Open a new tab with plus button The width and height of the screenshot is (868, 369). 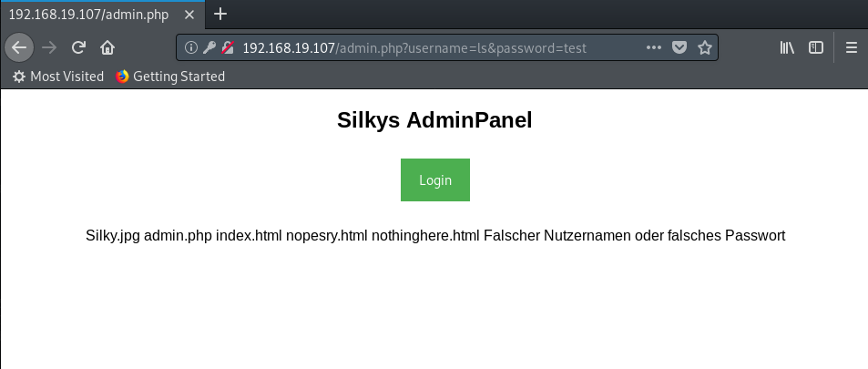pos(220,14)
